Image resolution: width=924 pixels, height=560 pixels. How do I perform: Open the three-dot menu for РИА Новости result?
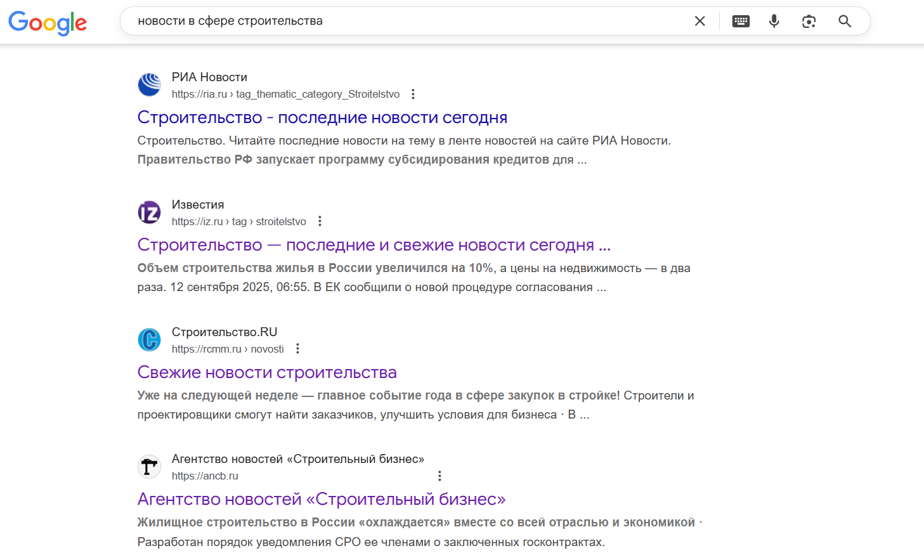pos(413,93)
